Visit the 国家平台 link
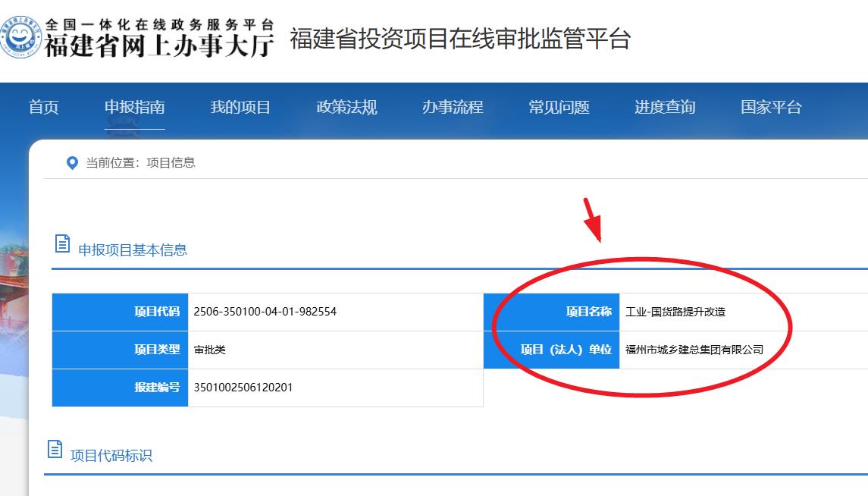868x496 pixels. coord(771,107)
